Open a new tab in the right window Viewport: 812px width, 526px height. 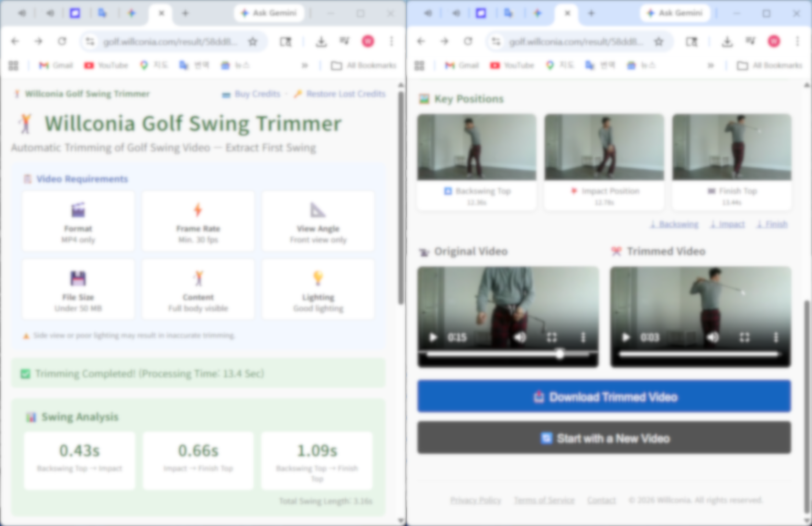coord(591,13)
